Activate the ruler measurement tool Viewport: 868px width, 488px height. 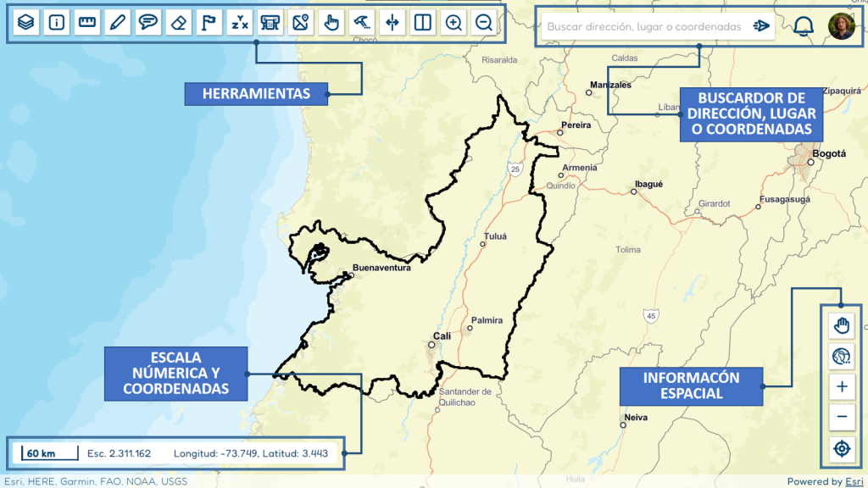coord(87,23)
